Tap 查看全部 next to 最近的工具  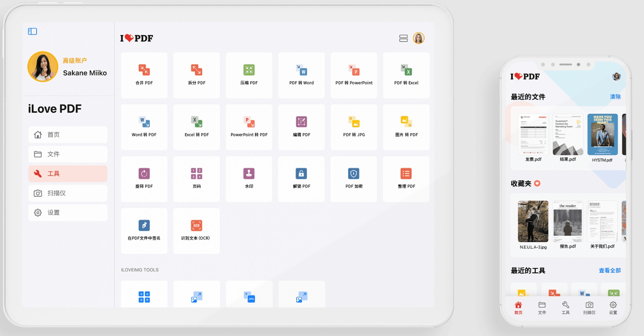pyautogui.click(x=610, y=271)
